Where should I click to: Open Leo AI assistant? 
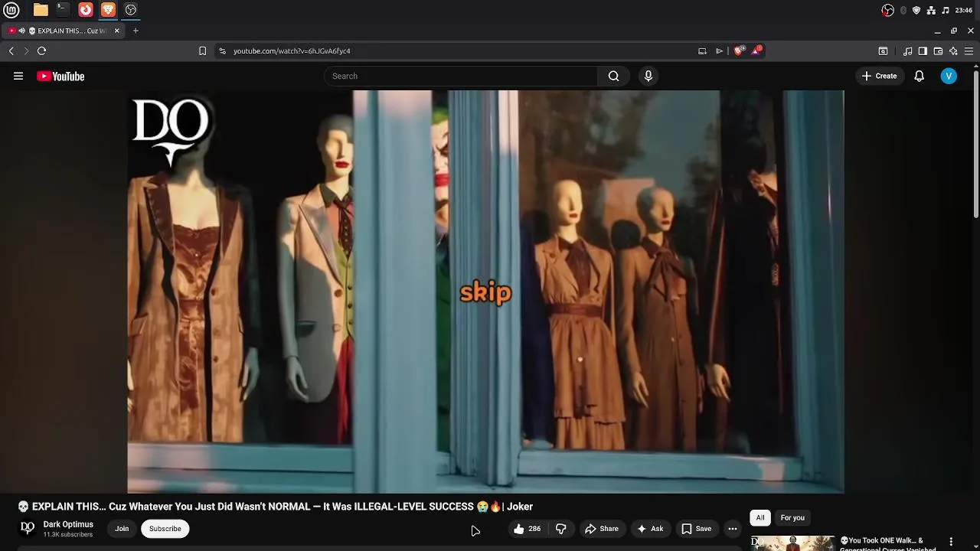point(953,51)
